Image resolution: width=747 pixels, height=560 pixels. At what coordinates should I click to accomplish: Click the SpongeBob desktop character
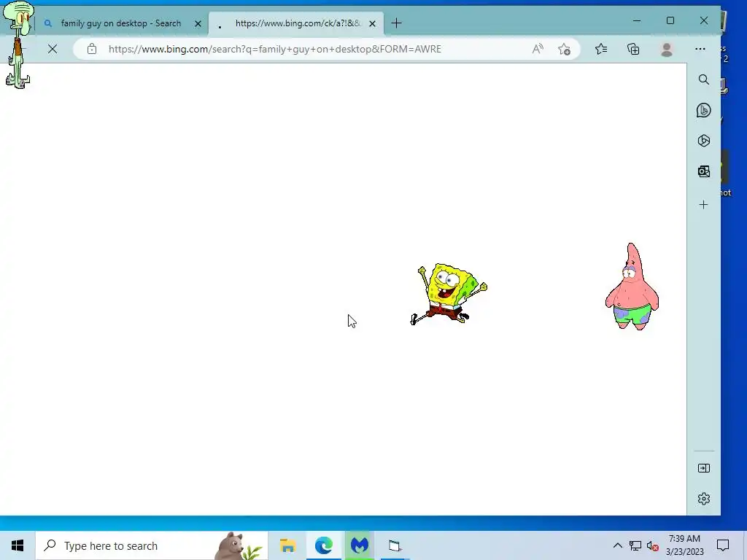(x=449, y=295)
